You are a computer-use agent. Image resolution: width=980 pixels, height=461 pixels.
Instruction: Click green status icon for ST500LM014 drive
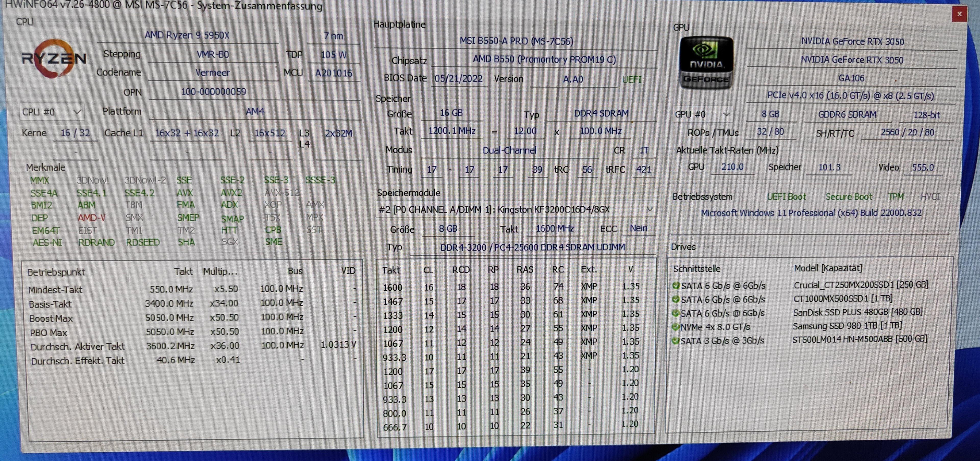coord(675,340)
